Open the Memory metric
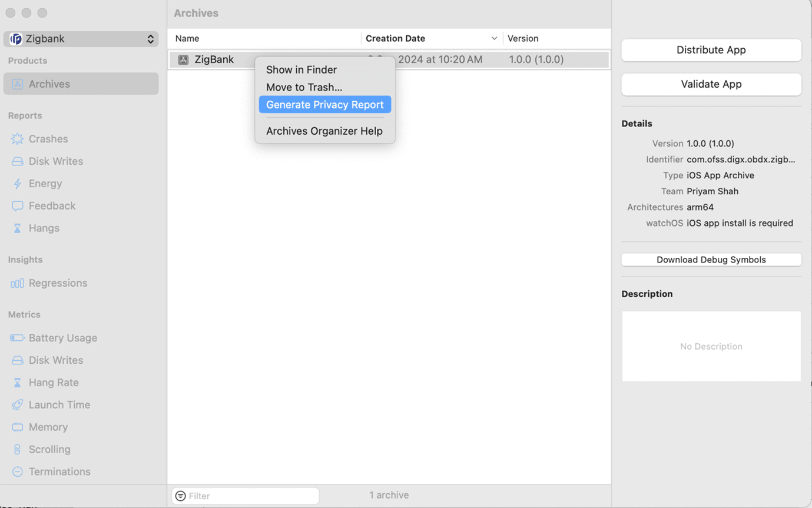 point(48,427)
